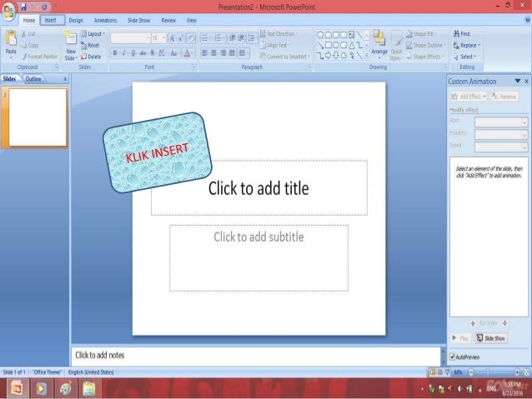The image size is (532, 399).
Task: Open the Animations tab
Action: click(x=105, y=20)
